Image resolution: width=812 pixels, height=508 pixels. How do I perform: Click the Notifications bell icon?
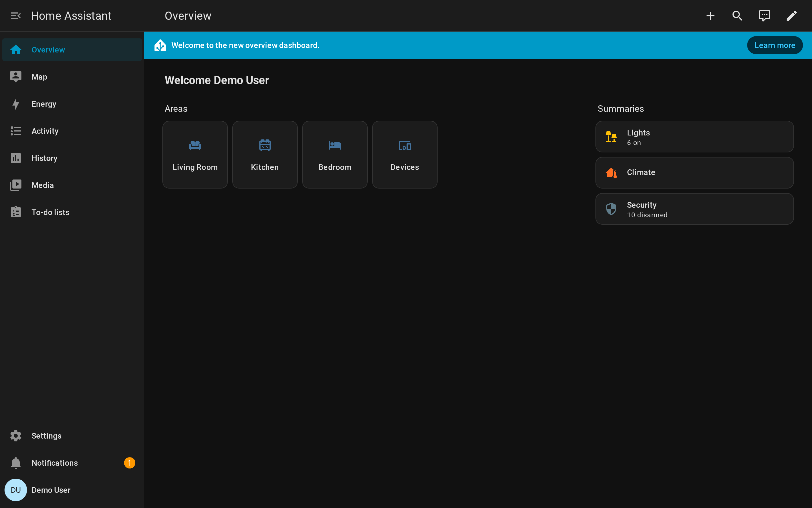point(16,463)
